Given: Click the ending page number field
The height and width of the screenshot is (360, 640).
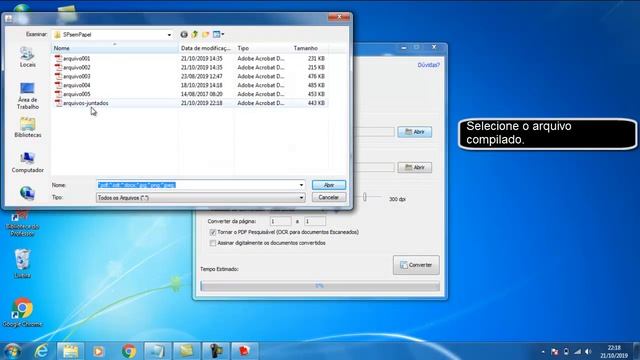Looking at the screenshot, I should tap(315, 221).
